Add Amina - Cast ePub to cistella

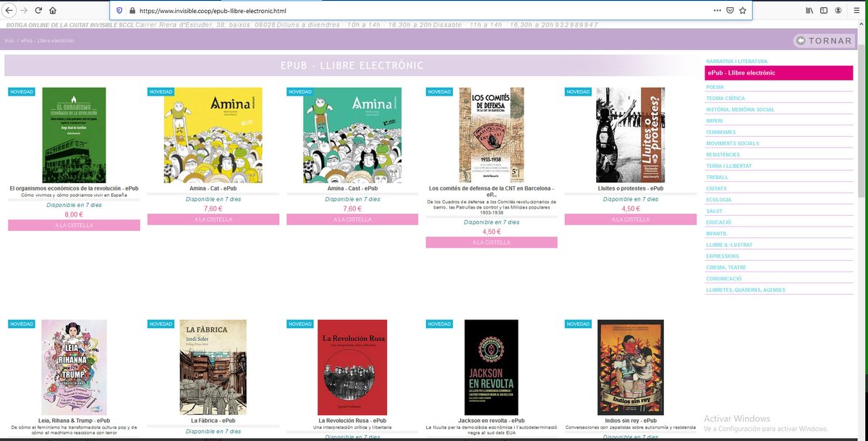tap(352, 219)
